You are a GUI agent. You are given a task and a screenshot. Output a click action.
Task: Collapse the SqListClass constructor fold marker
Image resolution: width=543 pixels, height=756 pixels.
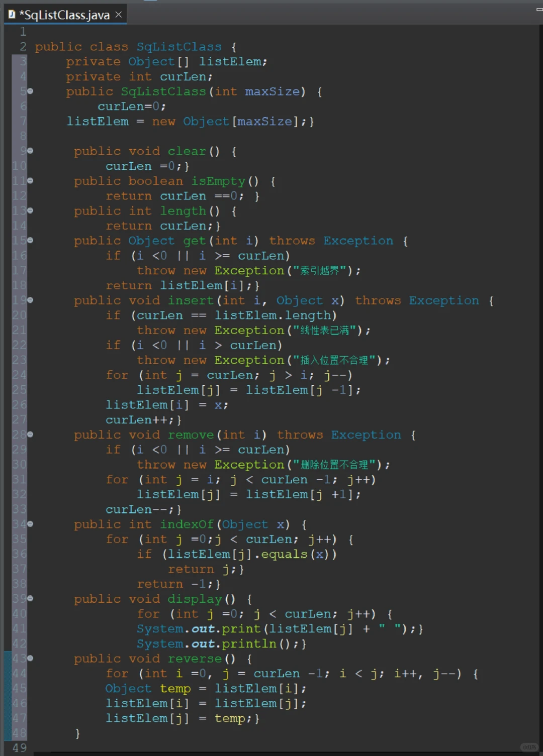[x=30, y=91]
